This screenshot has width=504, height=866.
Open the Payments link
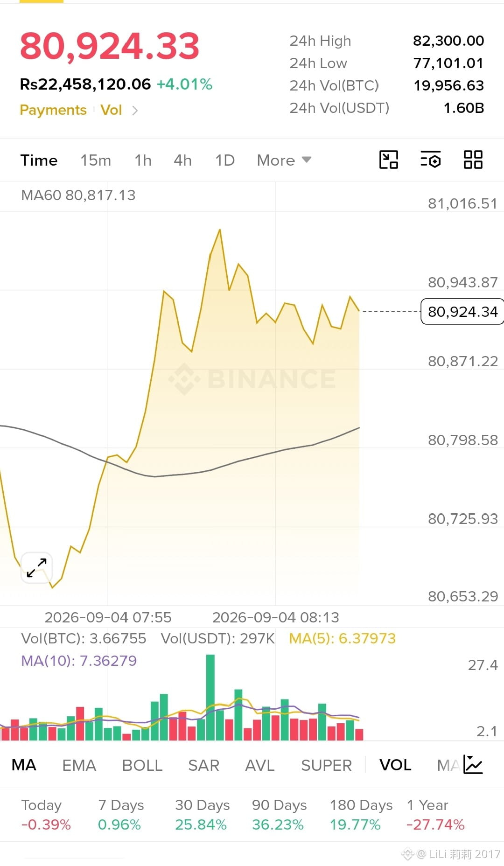(x=53, y=110)
